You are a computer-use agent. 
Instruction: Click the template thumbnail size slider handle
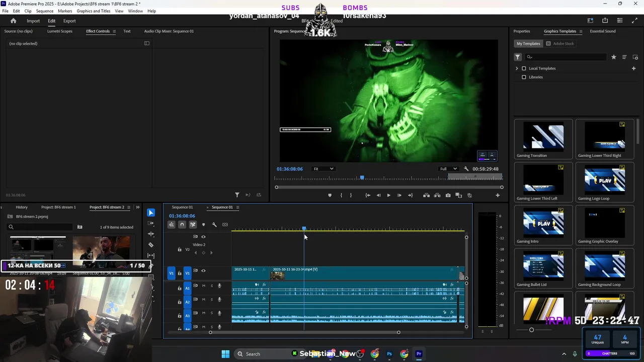pyautogui.click(x=532, y=330)
